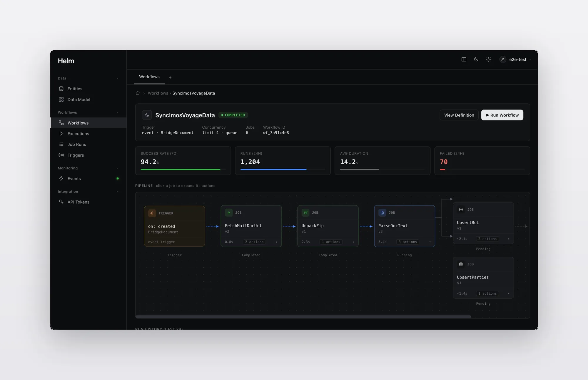
Task: Collapse the Workflows sidebar section
Action: coord(118,112)
